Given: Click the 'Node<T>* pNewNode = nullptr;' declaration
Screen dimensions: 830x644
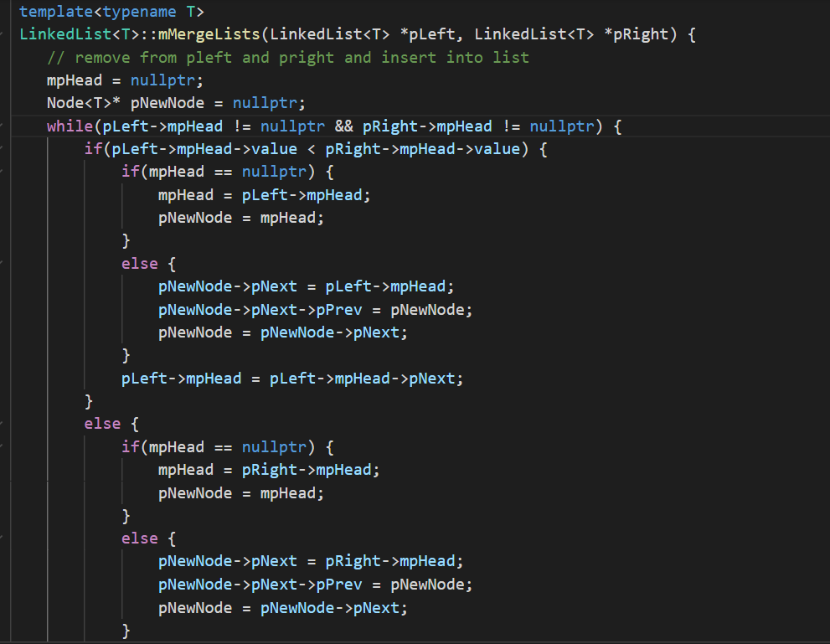Looking at the screenshot, I should (x=176, y=103).
